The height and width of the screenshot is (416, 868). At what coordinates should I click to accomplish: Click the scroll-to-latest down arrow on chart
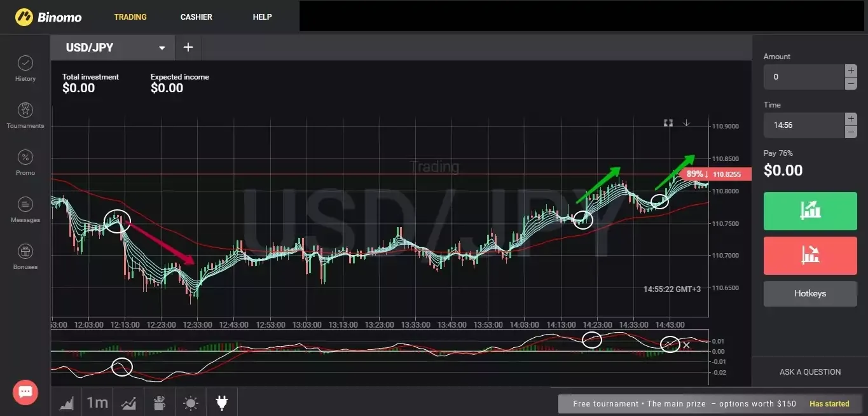pyautogui.click(x=686, y=123)
